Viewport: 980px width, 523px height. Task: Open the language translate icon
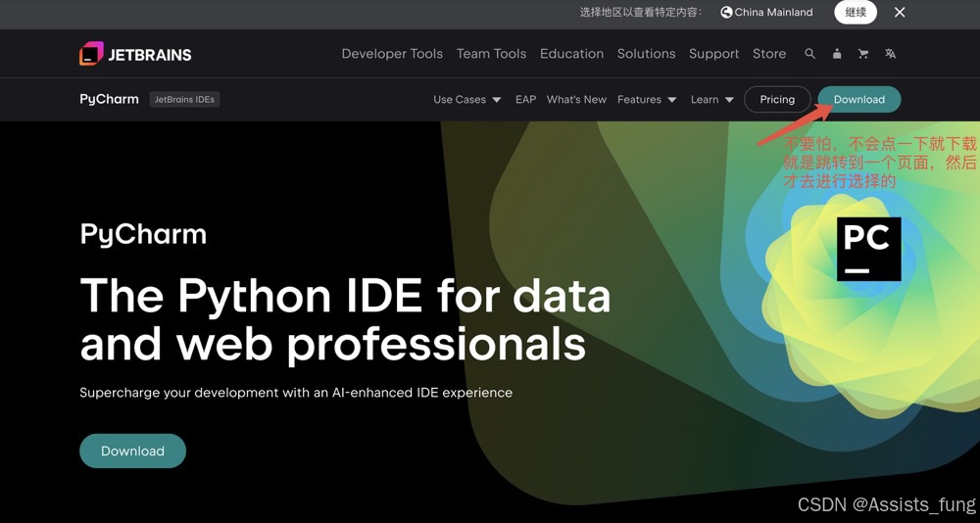pyautogui.click(x=891, y=54)
